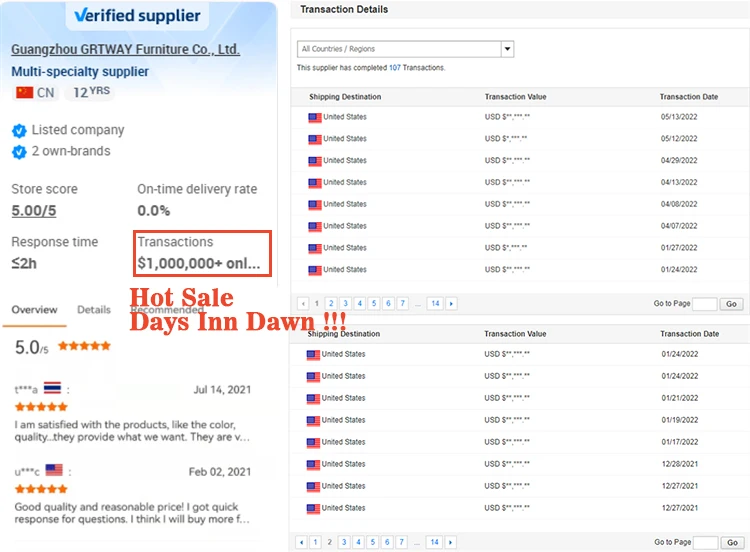The height and width of the screenshot is (552, 750).
Task: Click the upper Go to Page input field
Action: tap(705, 304)
